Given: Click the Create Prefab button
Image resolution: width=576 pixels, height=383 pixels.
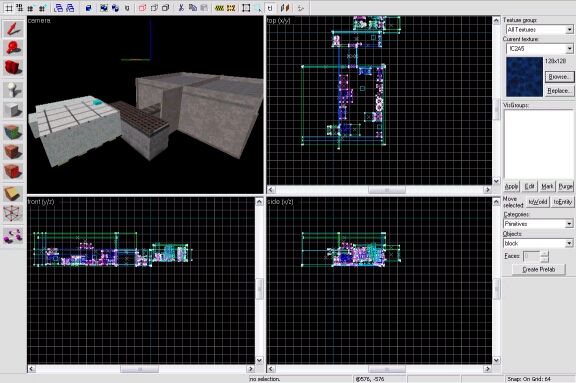Looking at the screenshot, I should (539, 270).
